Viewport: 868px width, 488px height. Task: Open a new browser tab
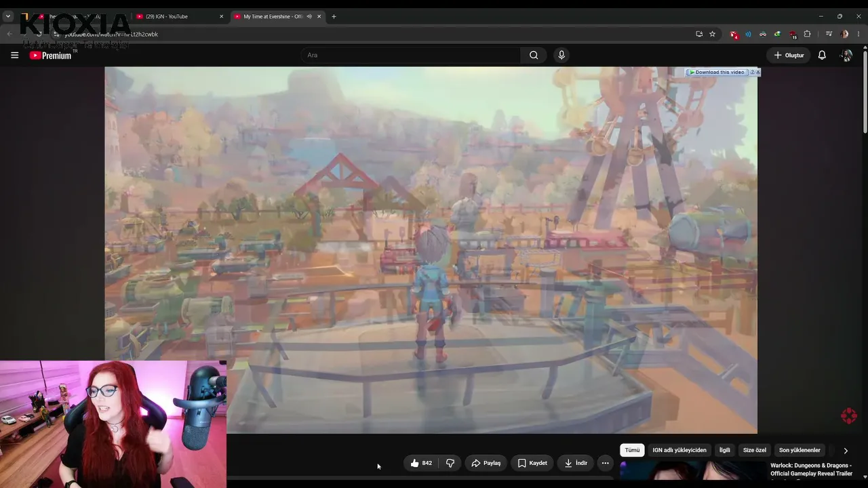(x=334, y=16)
